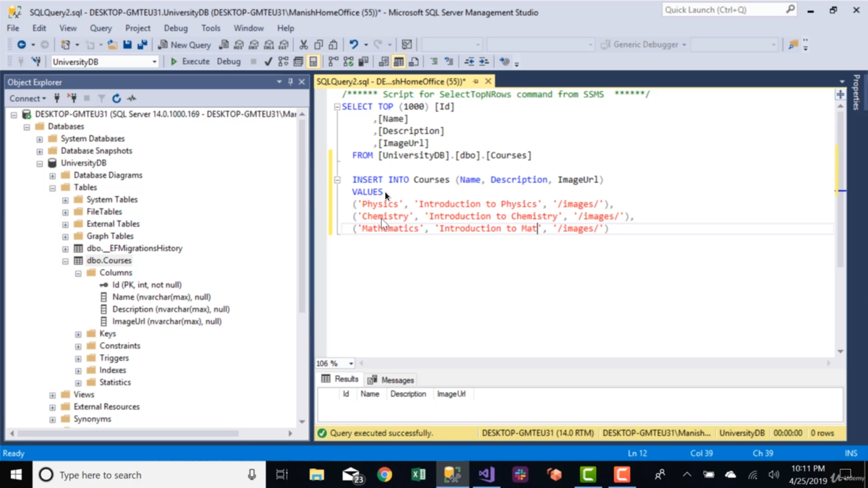Switch to the Results tab
The image size is (868, 488).
[x=340, y=379]
